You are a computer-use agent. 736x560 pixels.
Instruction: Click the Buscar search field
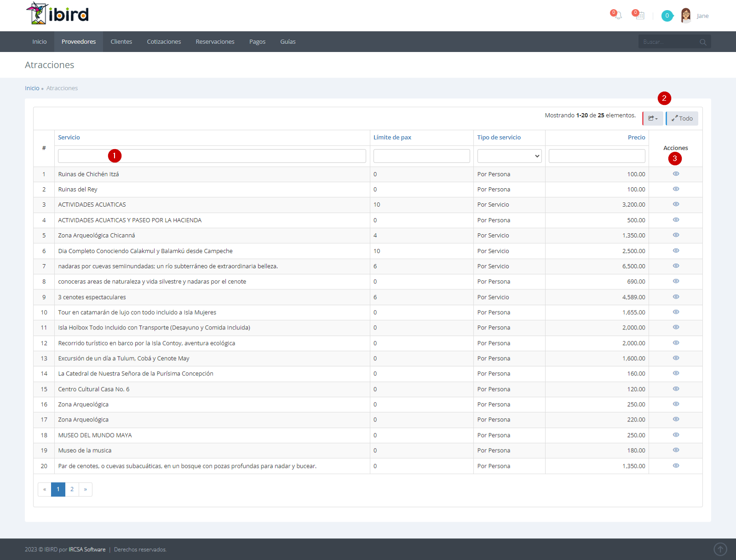tap(669, 42)
